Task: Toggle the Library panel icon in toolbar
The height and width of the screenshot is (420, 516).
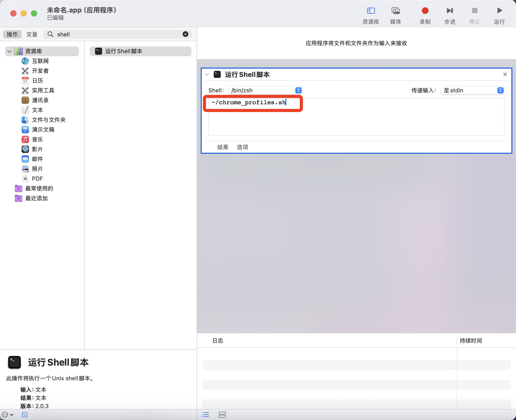Action: 371,11
